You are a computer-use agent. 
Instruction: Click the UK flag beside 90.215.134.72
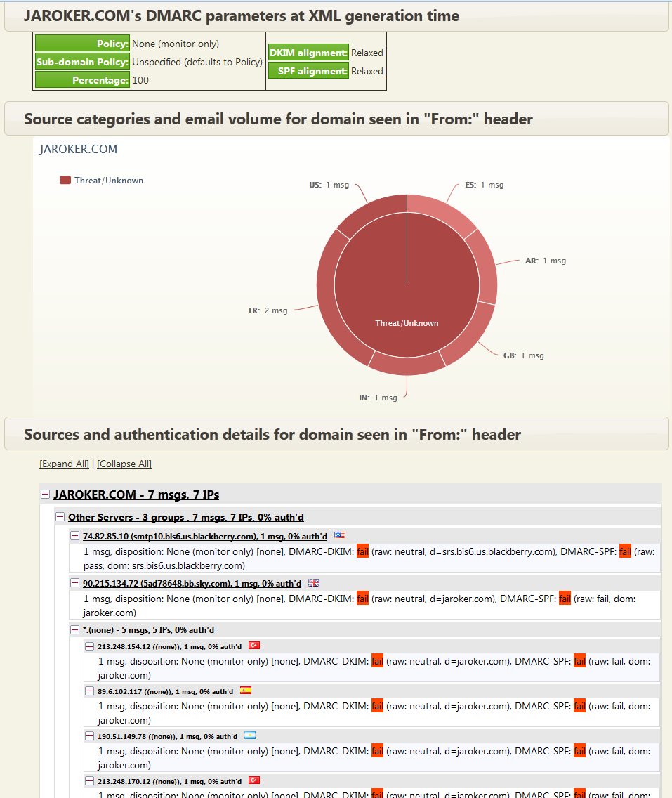click(x=314, y=583)
